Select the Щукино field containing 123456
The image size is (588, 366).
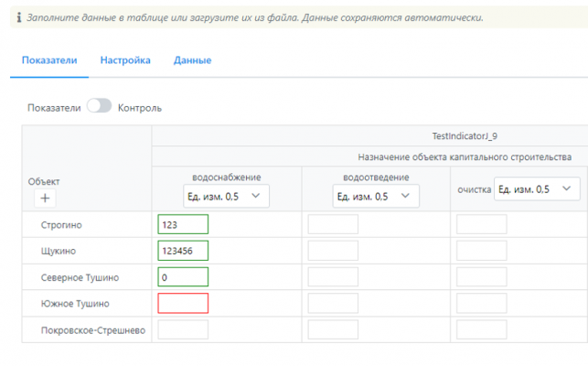pyautogui.click(x=183, y=251)
